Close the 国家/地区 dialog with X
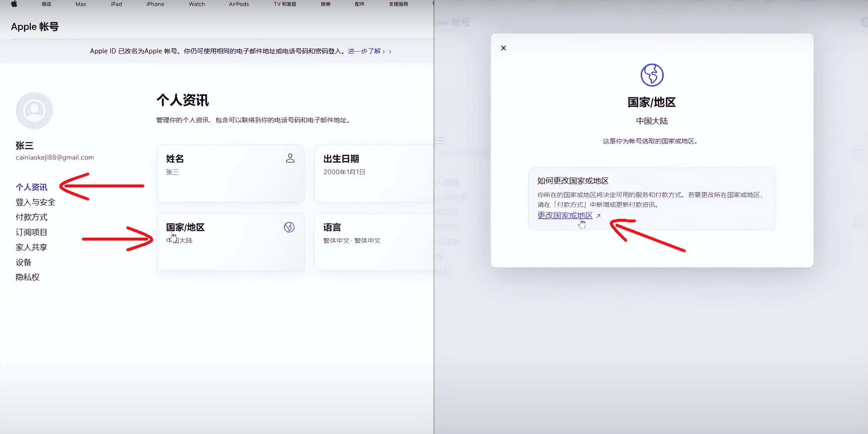Image resolution: width=868 pixels, height=434 pixels. tap(503, 48)
